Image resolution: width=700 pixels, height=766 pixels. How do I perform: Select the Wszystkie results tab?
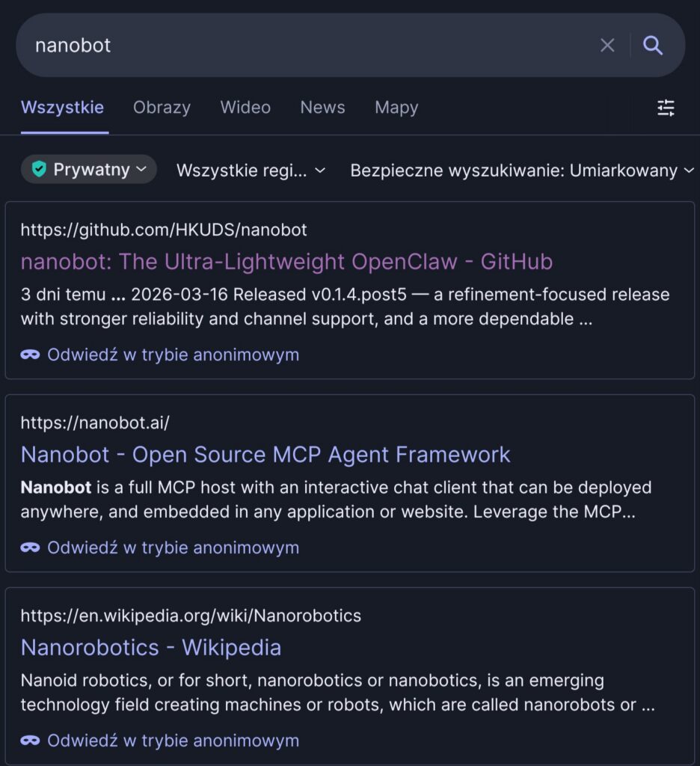click(62, 107)
